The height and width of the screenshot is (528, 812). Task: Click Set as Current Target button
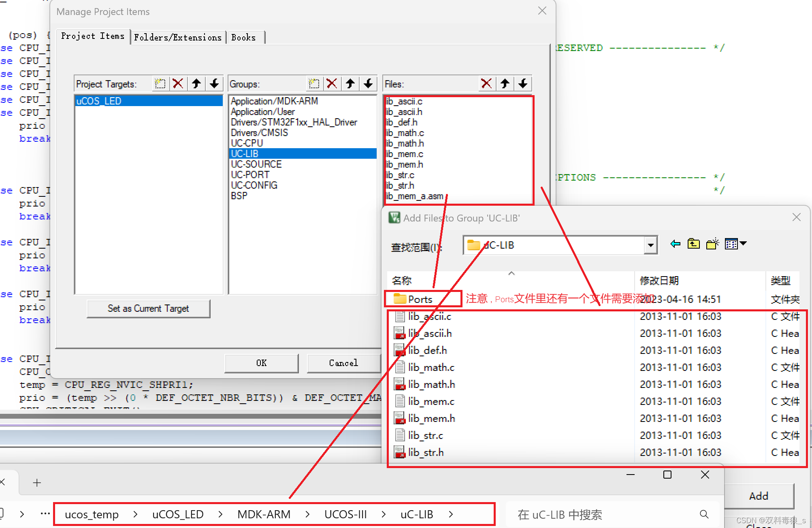tap(148, 309)
